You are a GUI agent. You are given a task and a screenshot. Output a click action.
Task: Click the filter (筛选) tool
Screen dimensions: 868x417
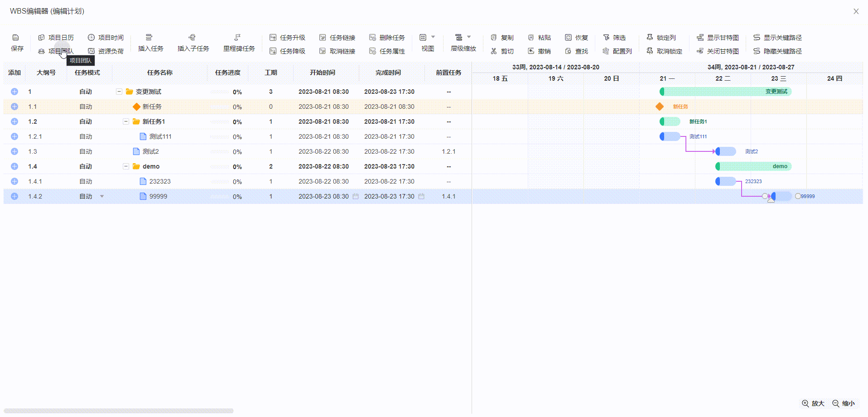point(614,38)
